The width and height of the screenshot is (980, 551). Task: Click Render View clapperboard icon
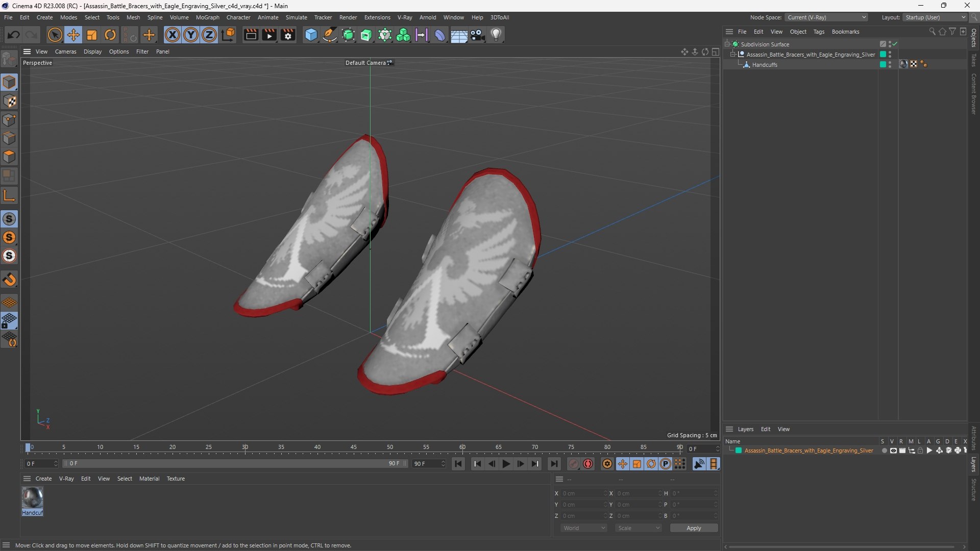(251, 35)
